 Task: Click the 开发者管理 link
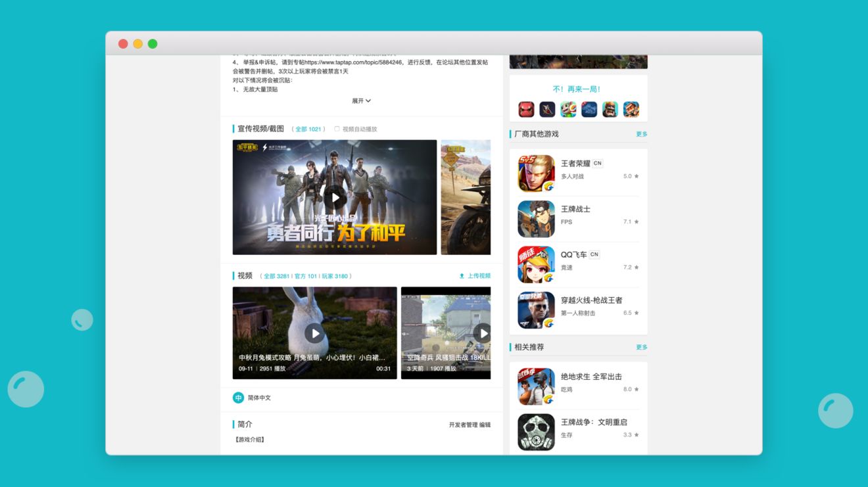[463, 425]
